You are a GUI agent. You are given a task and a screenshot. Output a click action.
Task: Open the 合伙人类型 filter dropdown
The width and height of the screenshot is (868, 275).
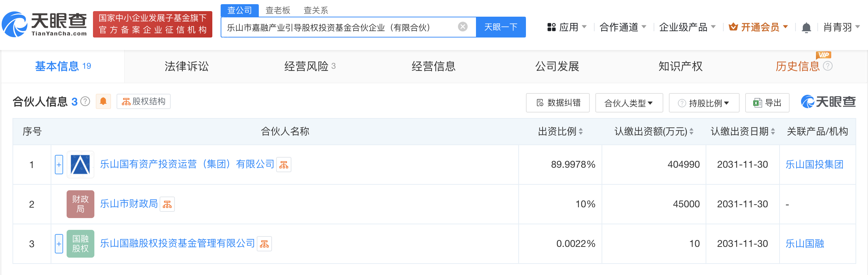[x=629, y=103]
